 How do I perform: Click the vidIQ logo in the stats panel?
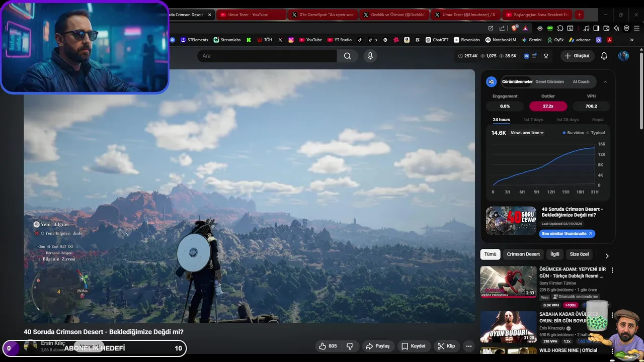click(492, 81)
